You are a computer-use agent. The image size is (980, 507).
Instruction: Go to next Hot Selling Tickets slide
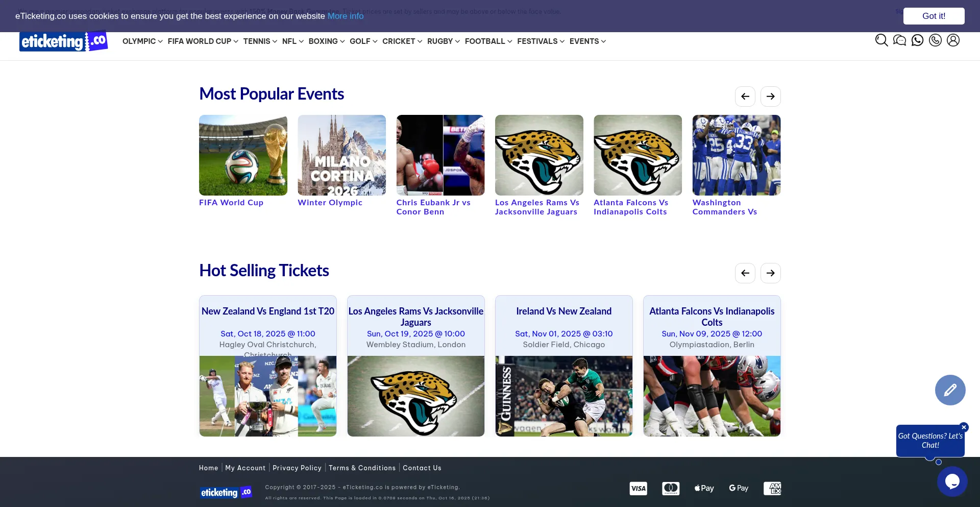coord(771,273)
